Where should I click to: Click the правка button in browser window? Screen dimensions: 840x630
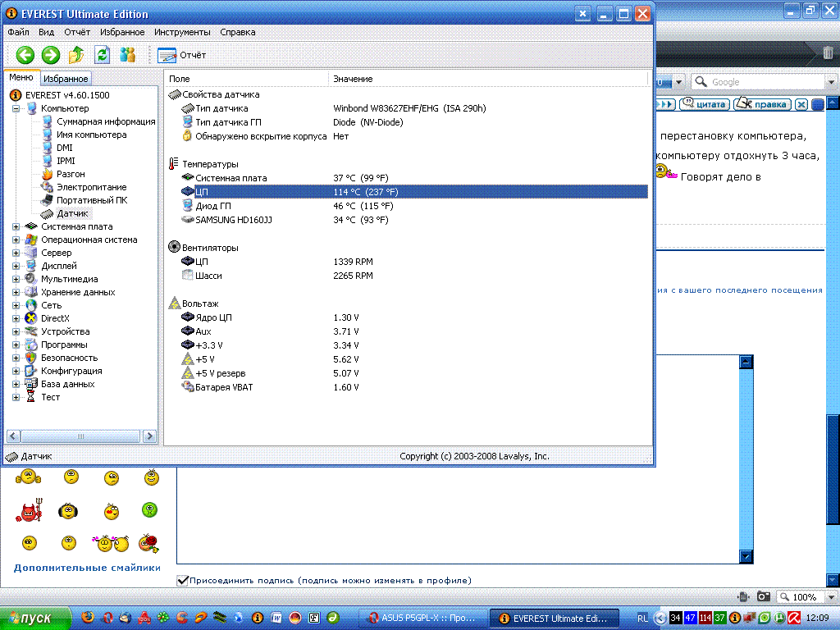pyautogui.click(x=763, y=104)
